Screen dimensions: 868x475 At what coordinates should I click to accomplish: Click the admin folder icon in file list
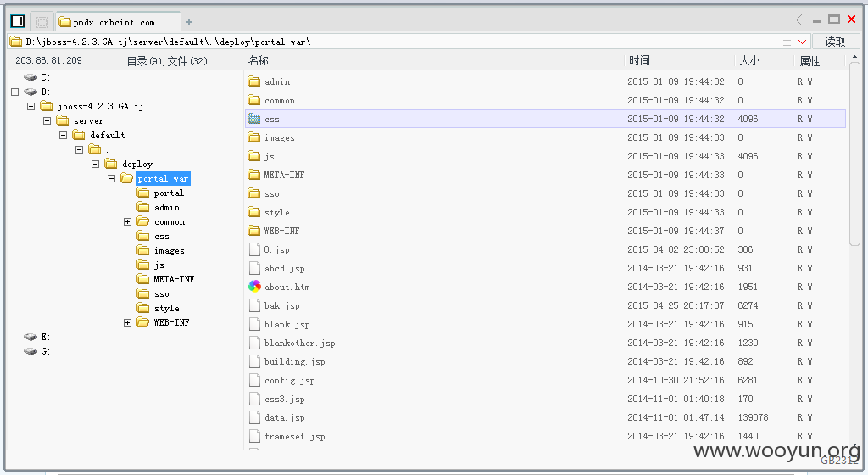tap(254, 81)
